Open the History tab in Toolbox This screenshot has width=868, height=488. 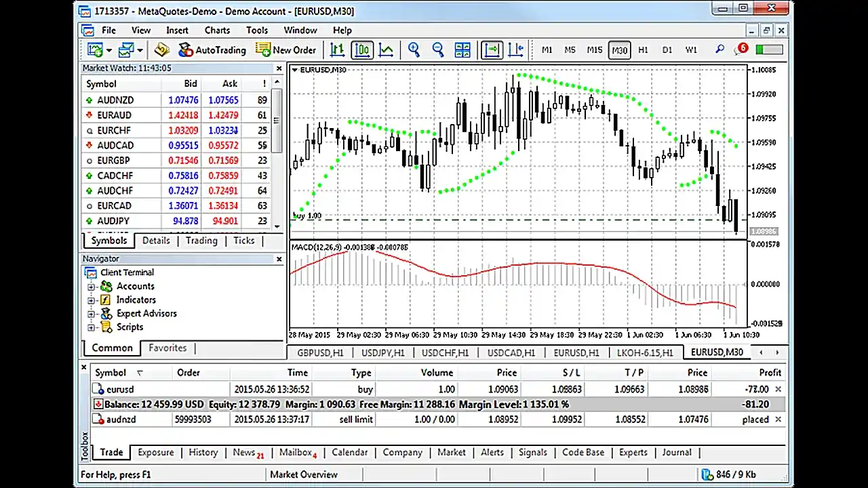[x=203, y=453]
